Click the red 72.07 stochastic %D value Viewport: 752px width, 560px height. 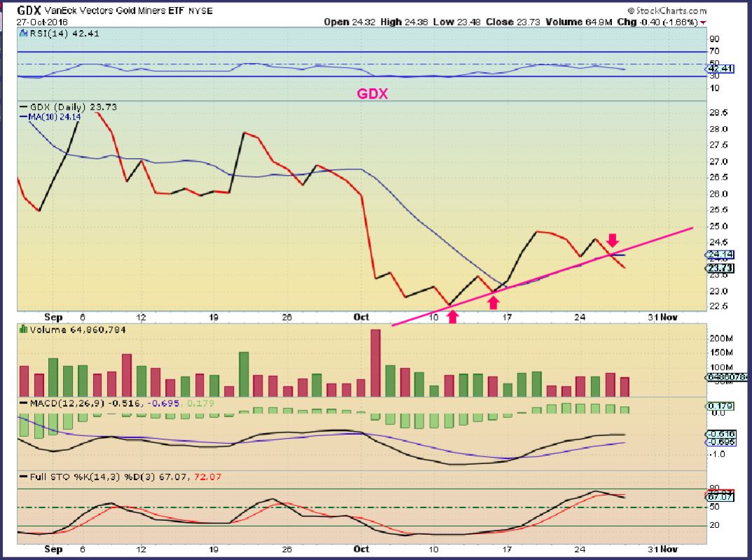(207, 477)
